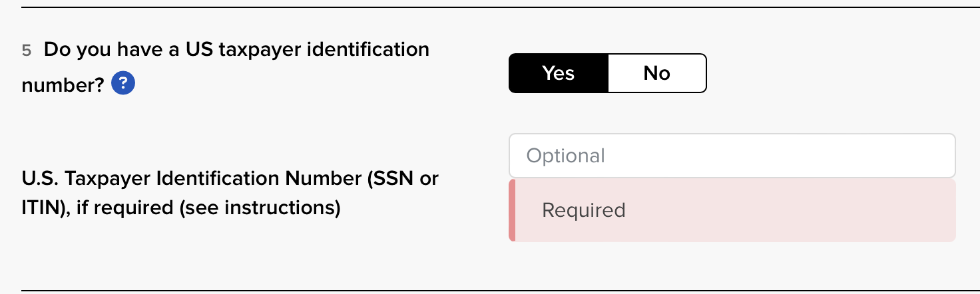Viewport: 980px width, 294px height.
Task: Click the 'Optional' placeholder text
Action: click(x=566, y=156)
